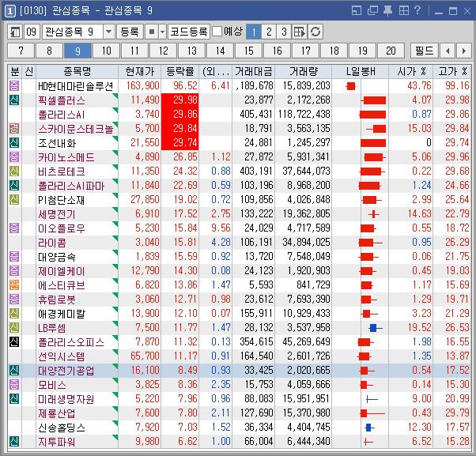Click stock name 신송홀딩스
This screenshot has width=476, height=456.
point(62,428)
